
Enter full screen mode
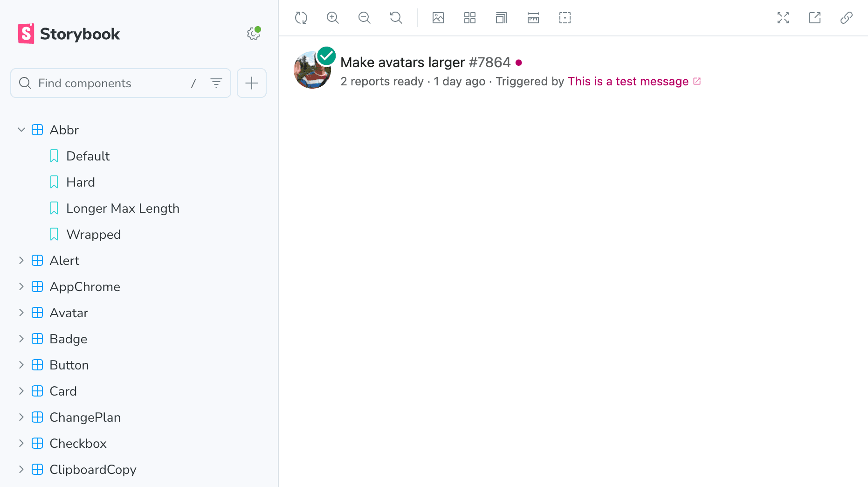click(x=783, y=18)
